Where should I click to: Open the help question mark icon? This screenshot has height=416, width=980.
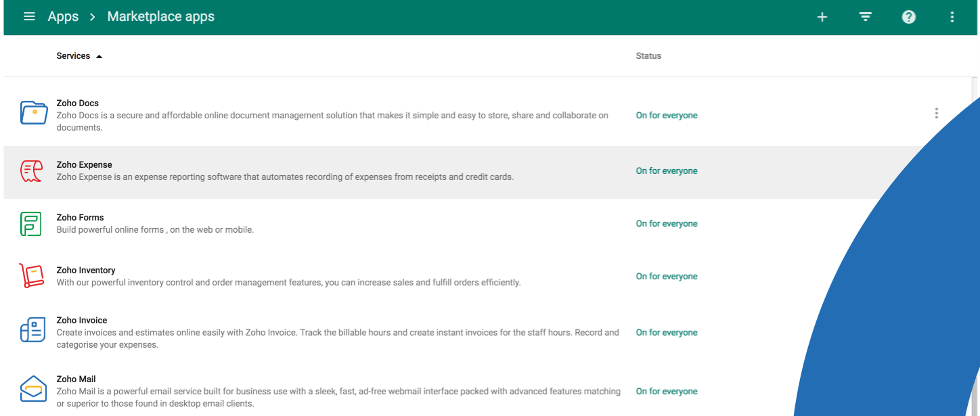[909, 17]
